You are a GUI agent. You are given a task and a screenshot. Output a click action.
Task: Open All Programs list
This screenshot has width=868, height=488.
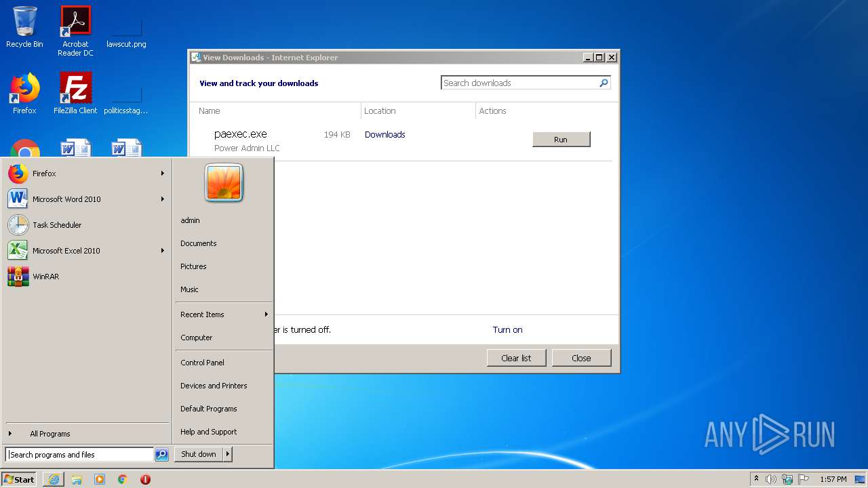(x=86, y=434)
